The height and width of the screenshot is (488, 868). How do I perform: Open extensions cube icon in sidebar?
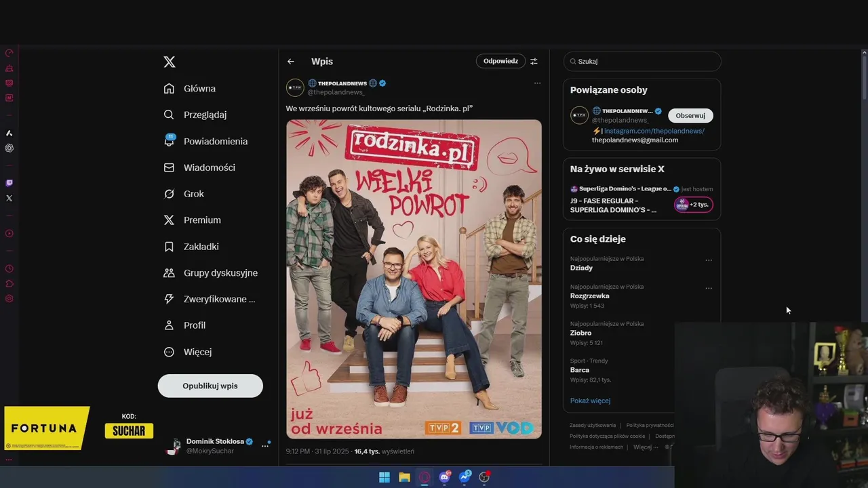point(9,283)
